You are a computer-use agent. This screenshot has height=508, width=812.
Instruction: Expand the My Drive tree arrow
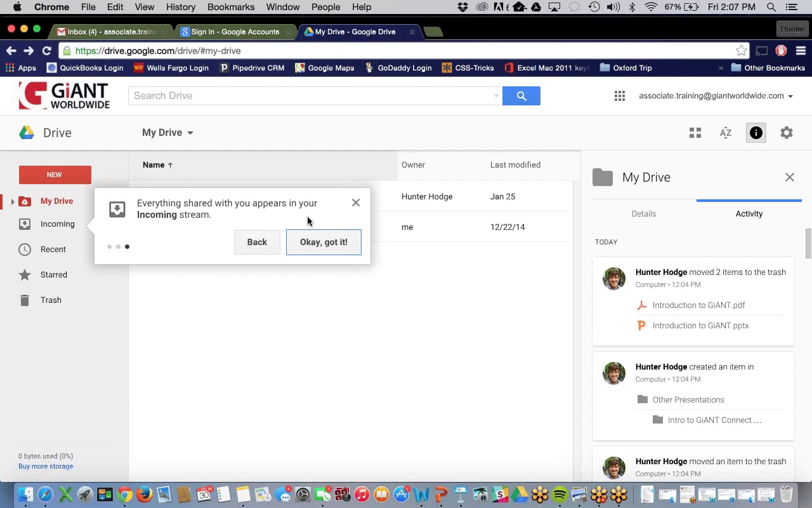pyautogui.click(x=12, y=201)
